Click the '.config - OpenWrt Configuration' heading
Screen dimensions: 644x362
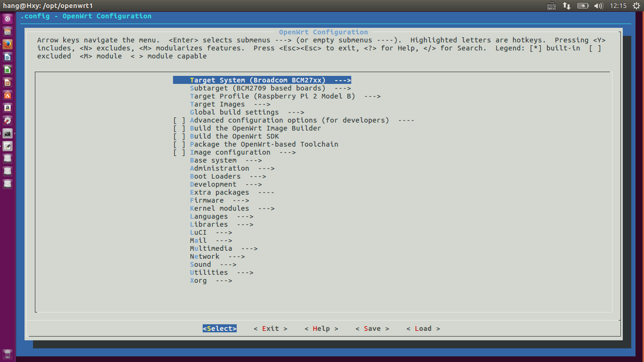pos(86,16)
